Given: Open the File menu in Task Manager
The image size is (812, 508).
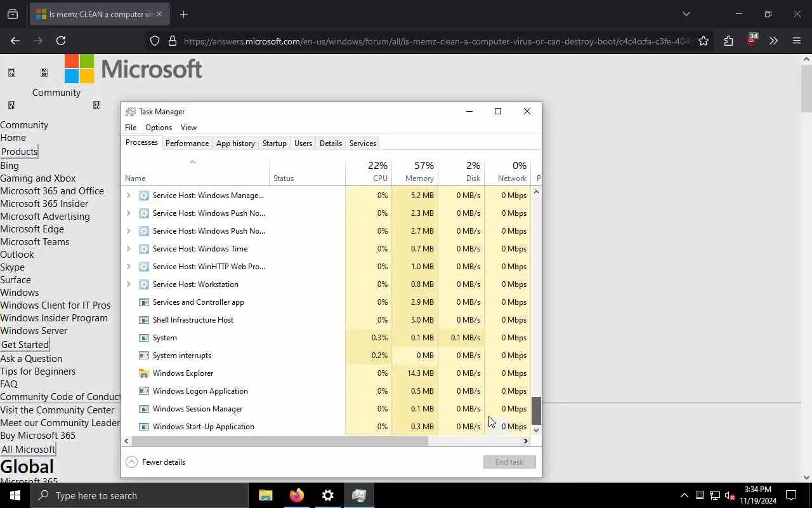Looking at the screenshot, I should coord(131,128).
